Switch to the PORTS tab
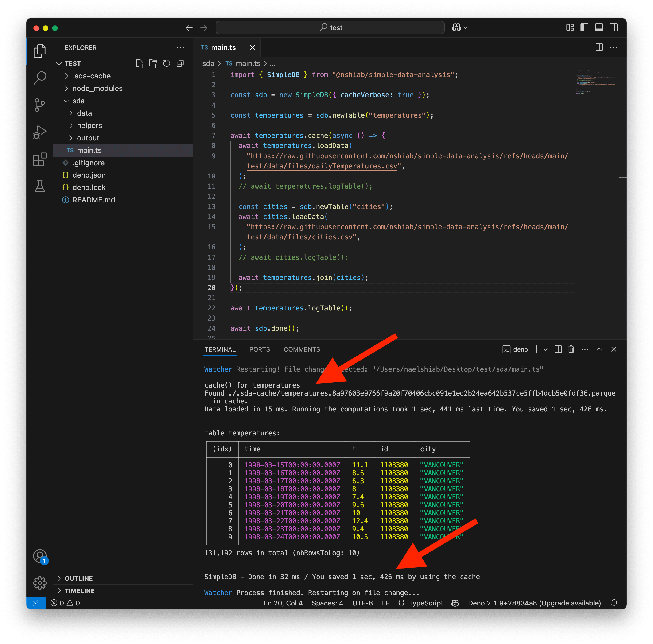This screenshot has width=653, height=644. [260, 349]
